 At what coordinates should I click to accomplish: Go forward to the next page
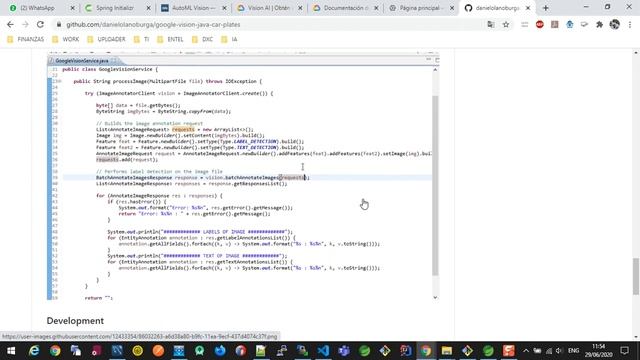point(25,24)
